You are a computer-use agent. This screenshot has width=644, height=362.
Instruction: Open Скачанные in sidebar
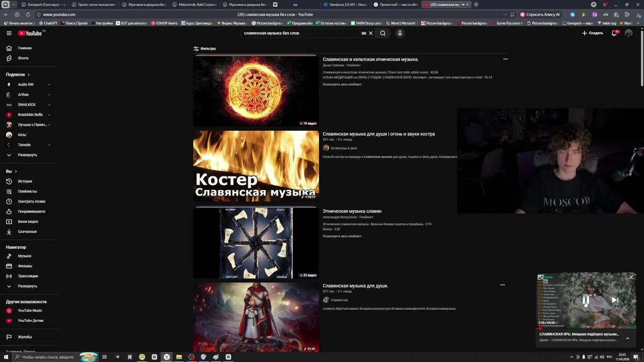27,232
